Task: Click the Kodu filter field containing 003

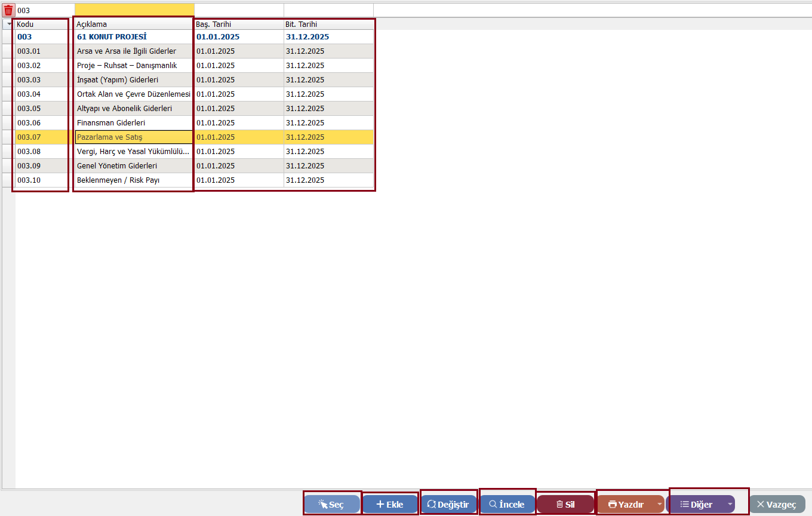Action: [45, 10]
